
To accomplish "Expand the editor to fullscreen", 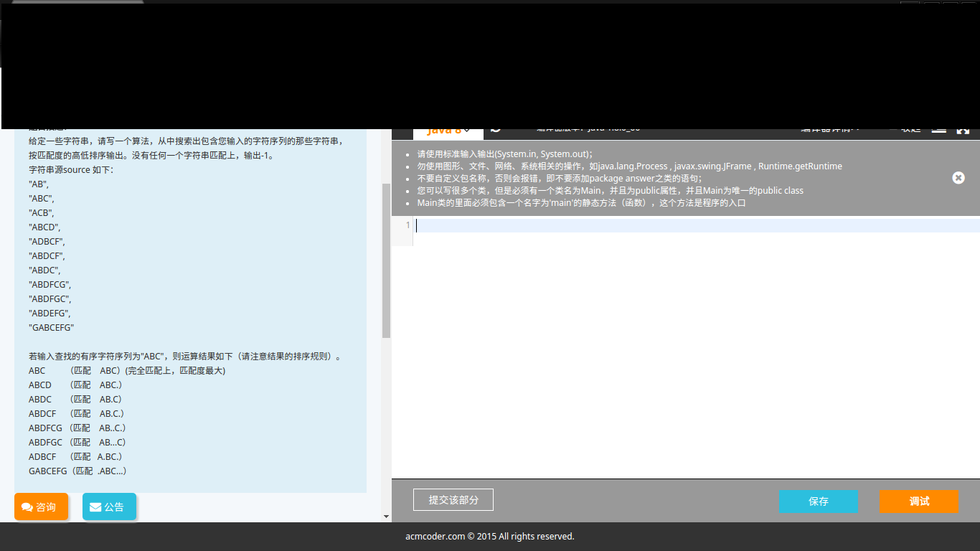I will tap(963, 131).
